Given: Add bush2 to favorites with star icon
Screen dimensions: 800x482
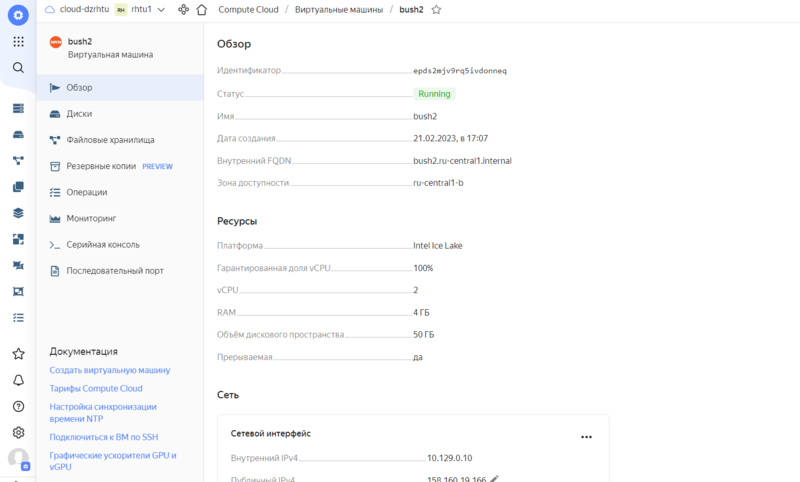Looking at the screenshot, I should [x=436, y=10].
